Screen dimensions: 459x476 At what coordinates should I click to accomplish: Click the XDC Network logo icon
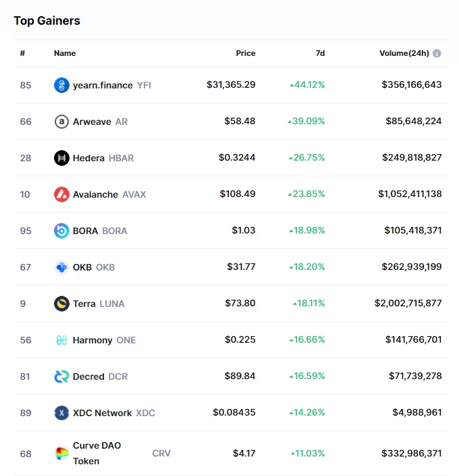(62, 413)
